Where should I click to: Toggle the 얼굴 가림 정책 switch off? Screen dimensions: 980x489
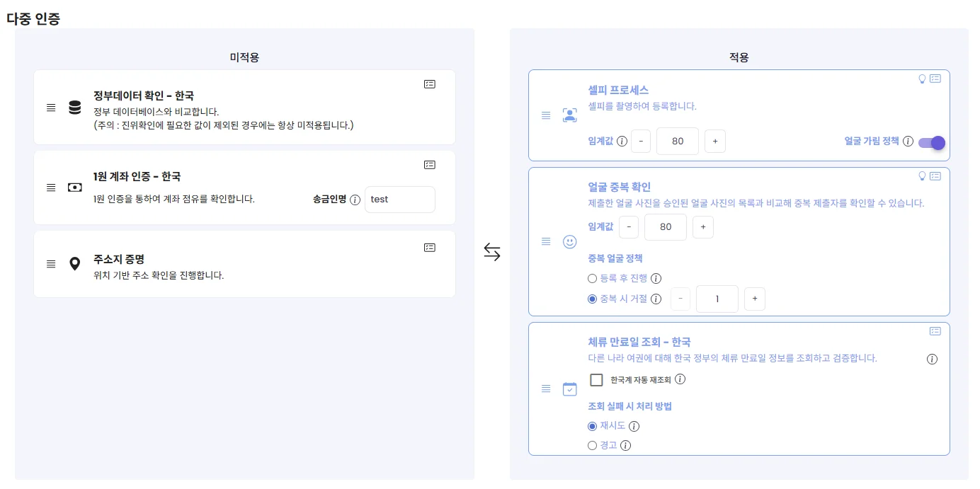click(x=930, y=142)
